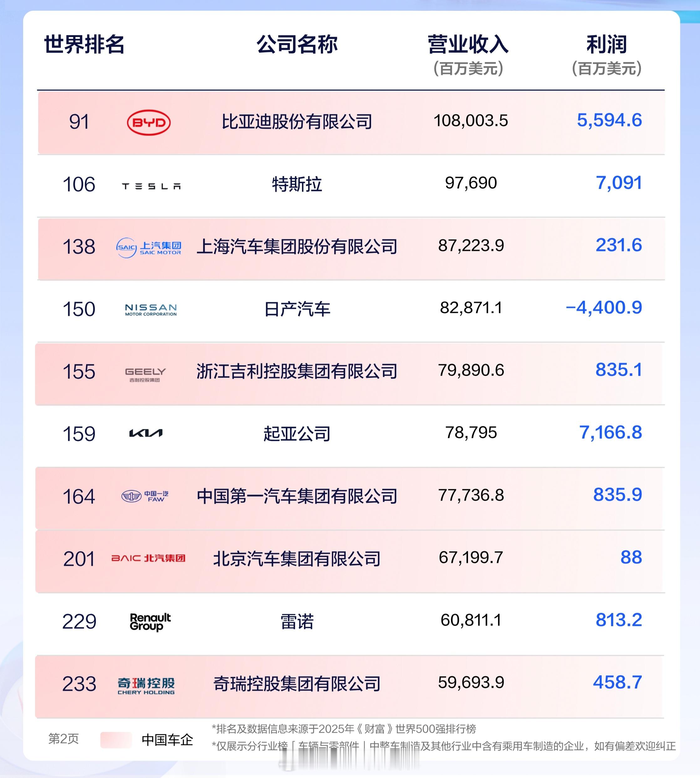
Task: Click revenue value 82,871.1
Action: pyautogui.click(x=471, y=308)
